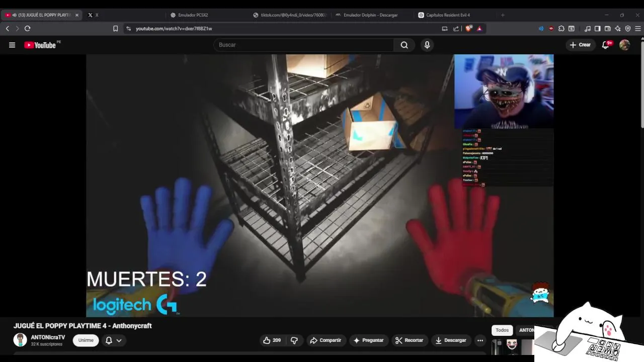The width and height of the screenshot is (644, 362).
Task: Click the share page icon in address bar
Action: click(456, 29)
